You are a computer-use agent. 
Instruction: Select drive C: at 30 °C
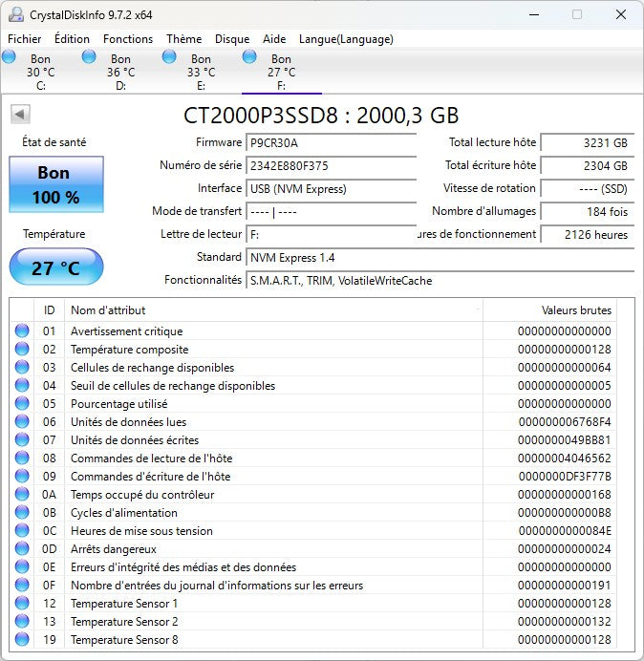[40, 71]
